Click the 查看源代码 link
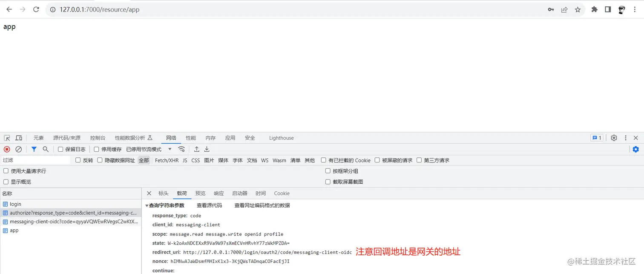 (210, 205)
